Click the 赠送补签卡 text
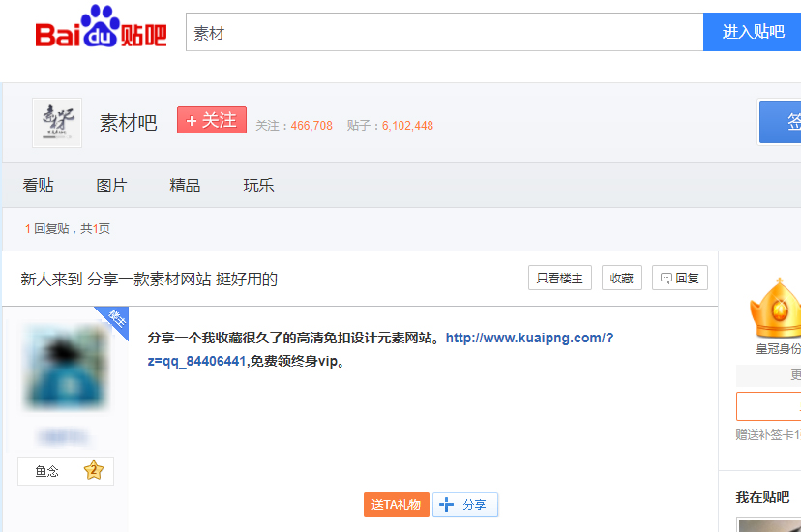Screen dimensions: 801x532 768,435
